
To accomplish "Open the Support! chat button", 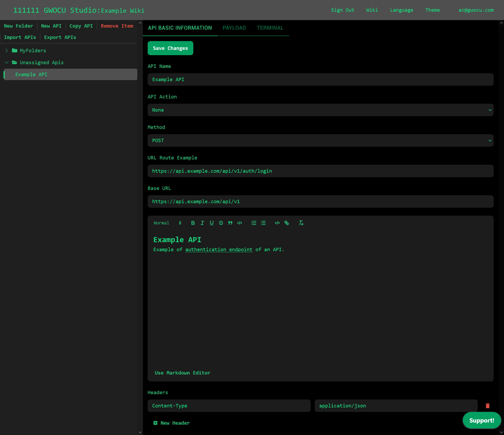I will [x=482, y=420].
